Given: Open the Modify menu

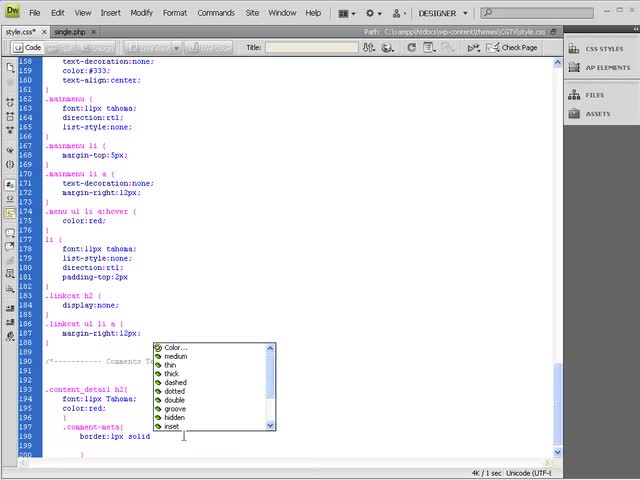Looking at the screenshot, I should click(141, 13).
